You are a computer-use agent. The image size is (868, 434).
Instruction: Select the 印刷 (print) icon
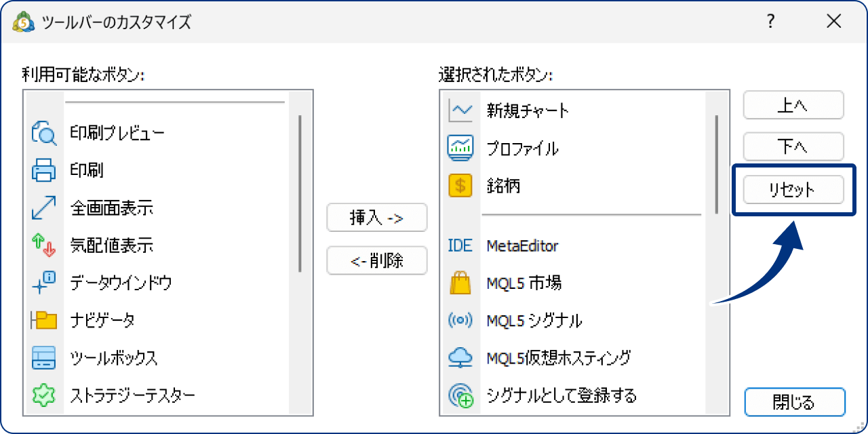tap(43, 170)
